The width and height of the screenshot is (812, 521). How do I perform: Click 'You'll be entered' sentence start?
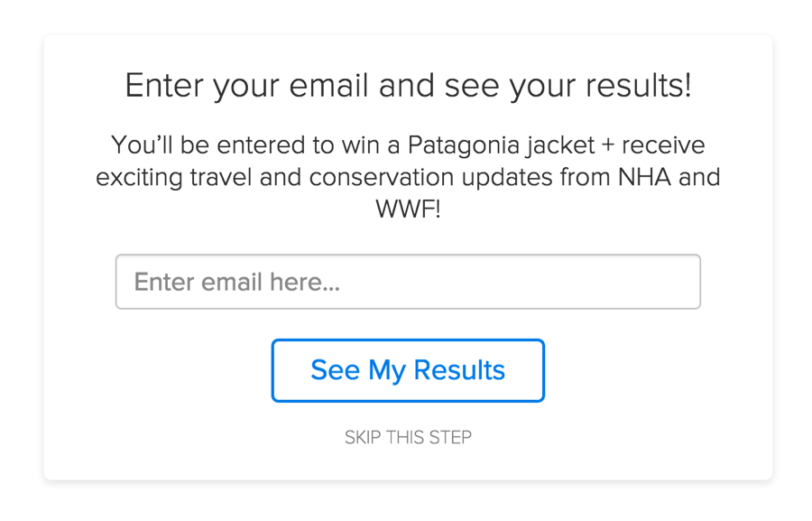click(x=208, y=145)
